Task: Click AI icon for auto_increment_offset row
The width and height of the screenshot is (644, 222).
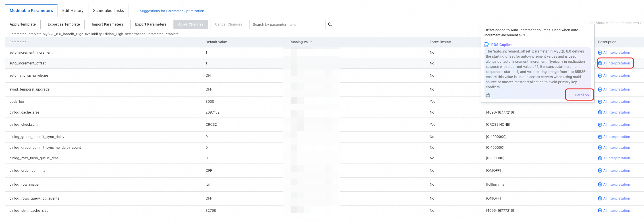Action: click(x=600, y=63)
